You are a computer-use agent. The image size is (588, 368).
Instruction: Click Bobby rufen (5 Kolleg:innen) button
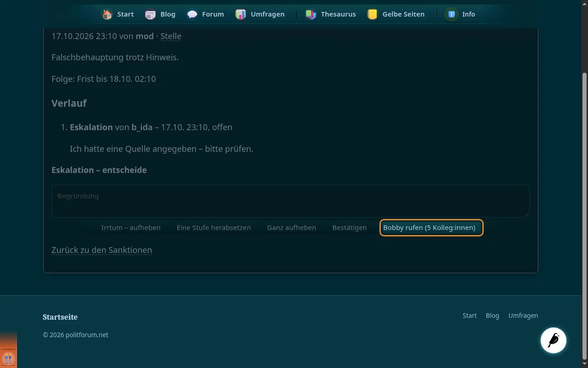click(431, 228)
